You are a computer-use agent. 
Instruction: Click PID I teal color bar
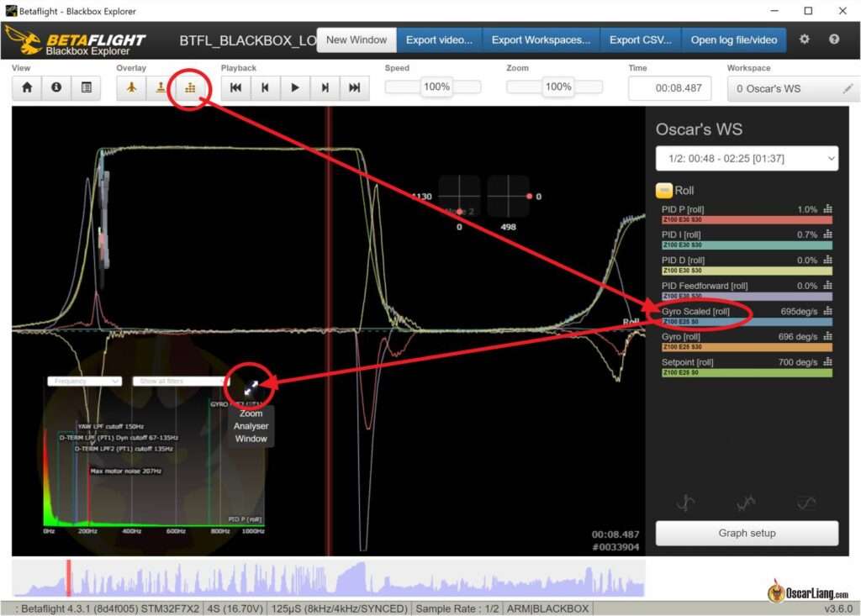tap(747, 245)
